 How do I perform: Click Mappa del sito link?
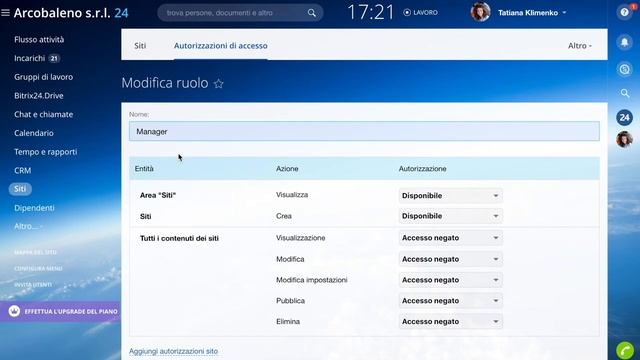click(36, 252)
